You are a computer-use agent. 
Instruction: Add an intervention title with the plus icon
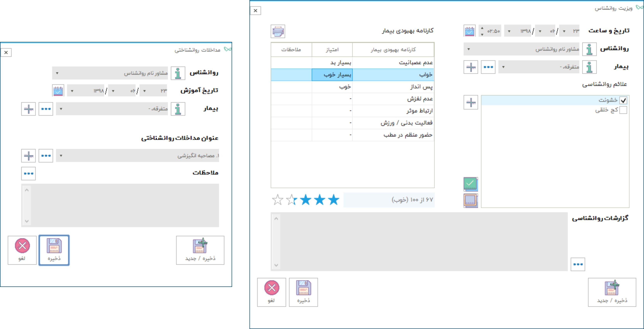point(29,156)
